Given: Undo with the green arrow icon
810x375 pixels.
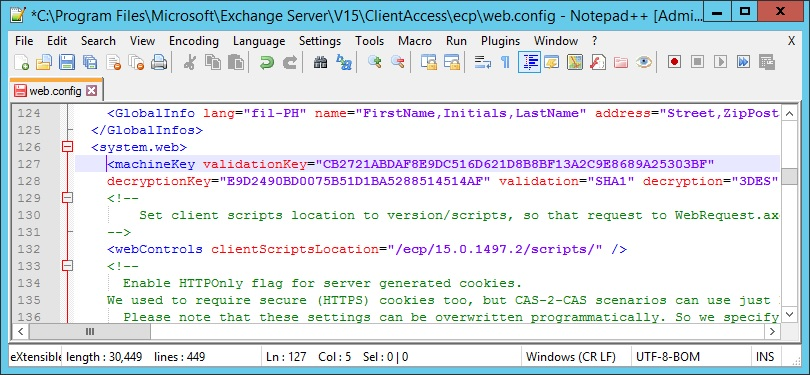Looking at the screenshot, I should coord(267,62).
